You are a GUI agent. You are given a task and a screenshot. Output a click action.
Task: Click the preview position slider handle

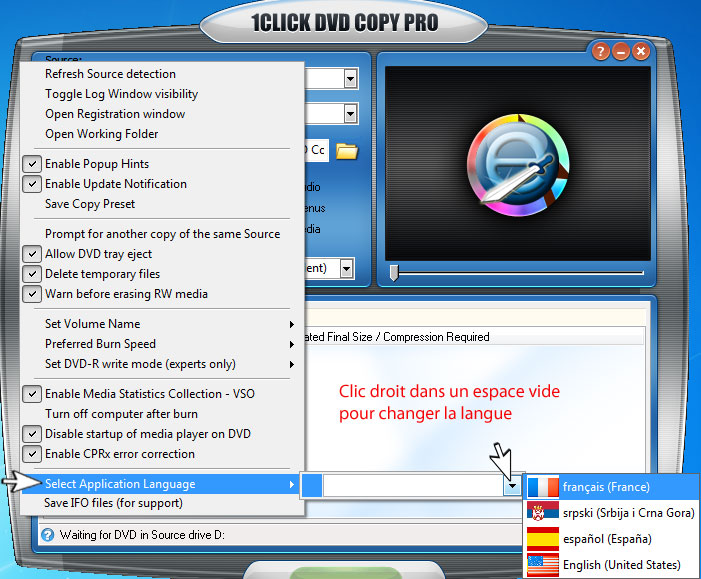tap(394, 272)
